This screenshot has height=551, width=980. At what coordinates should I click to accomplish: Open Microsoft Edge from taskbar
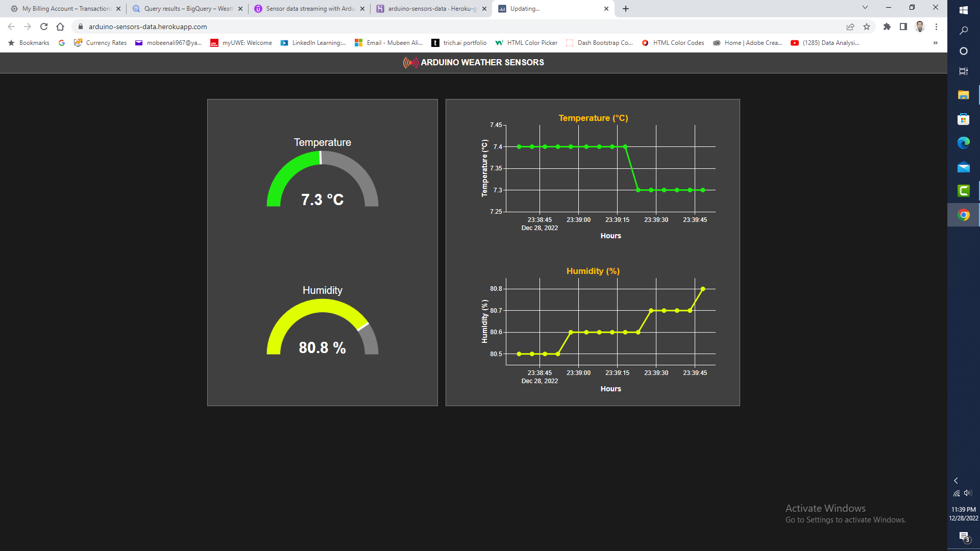tap(963, 143)
